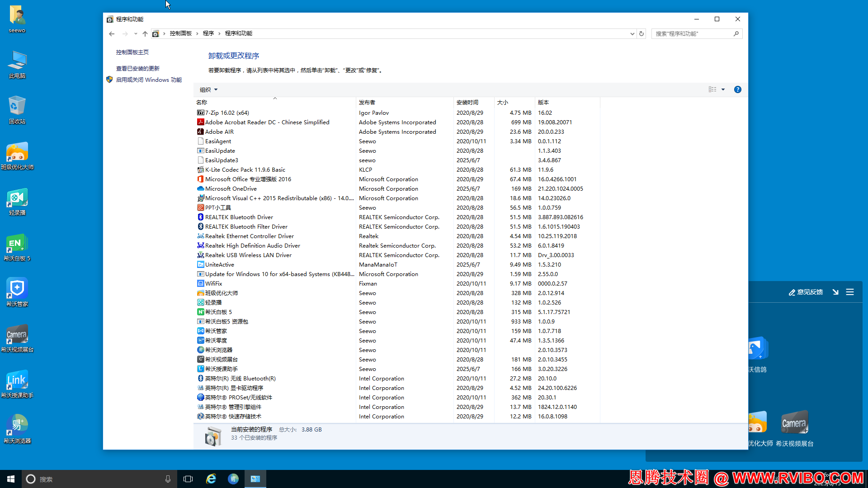Navigate to 控制面板 in breadcrumb
This screenshot has width=868, height=488.
click(x=181, y=33)
